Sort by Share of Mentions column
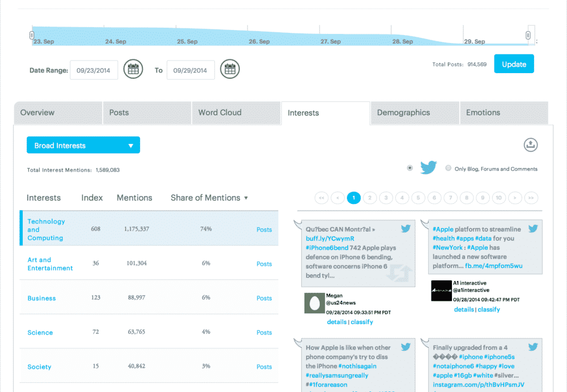Viewport: 567px width, 392px height. click(x=209, y=198)
